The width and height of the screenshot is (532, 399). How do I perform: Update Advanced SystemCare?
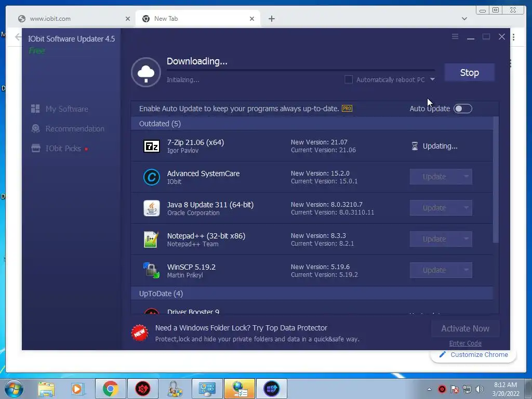coord(434,177)
